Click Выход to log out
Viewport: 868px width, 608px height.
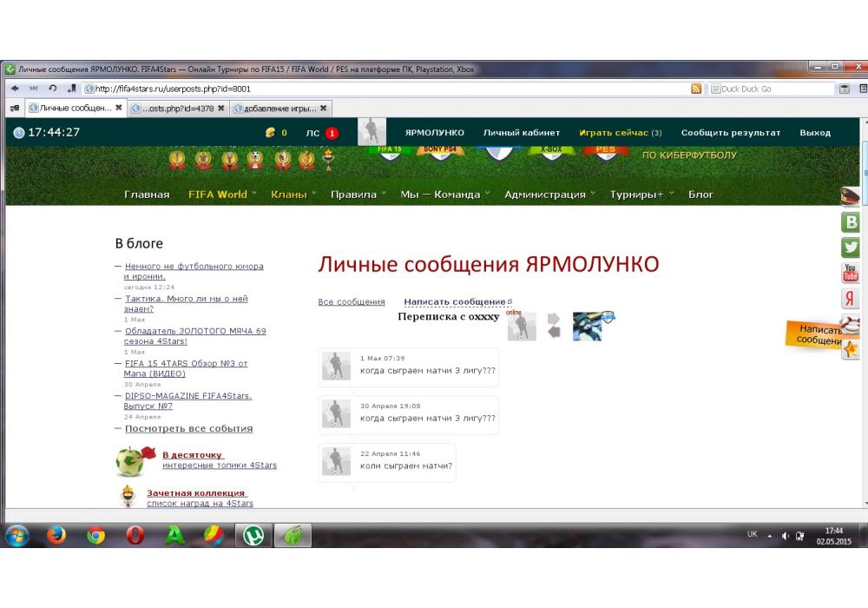point(815,133)
